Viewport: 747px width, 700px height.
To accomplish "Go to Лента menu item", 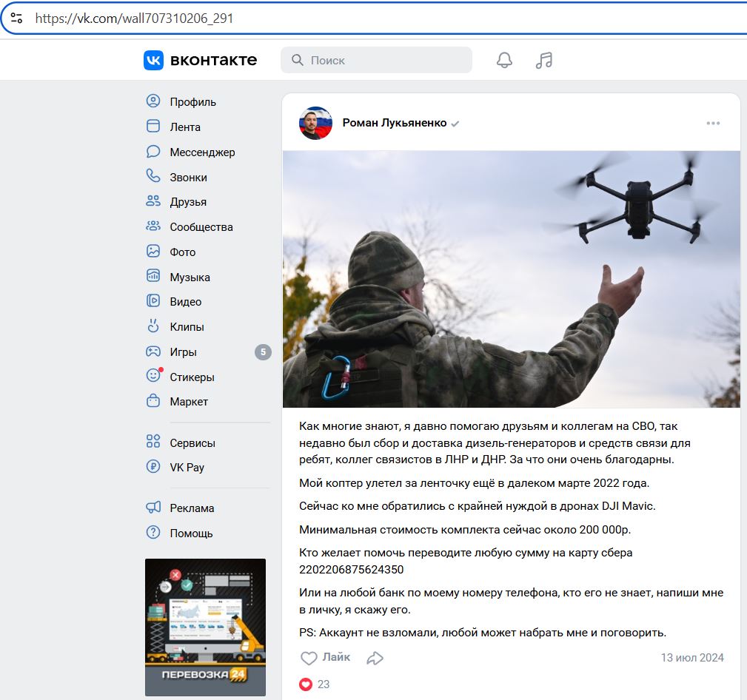I will tap(185, 127).
